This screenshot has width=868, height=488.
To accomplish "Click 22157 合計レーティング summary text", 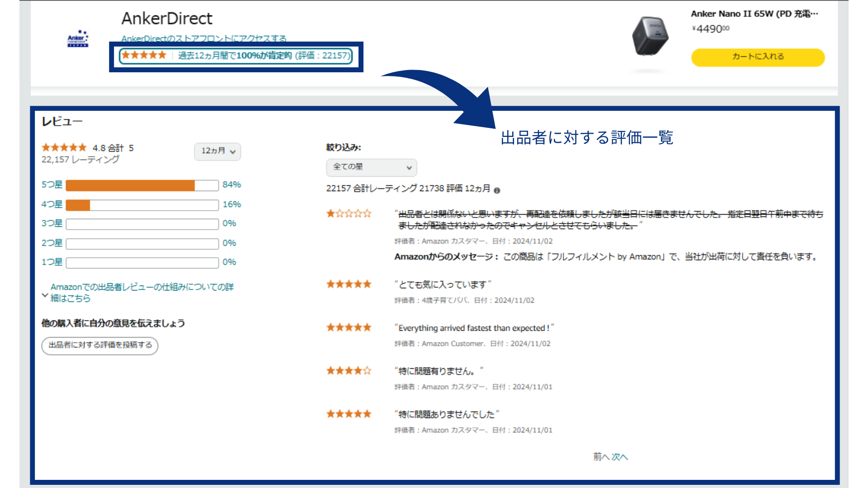I will click(x=408, y=188).
